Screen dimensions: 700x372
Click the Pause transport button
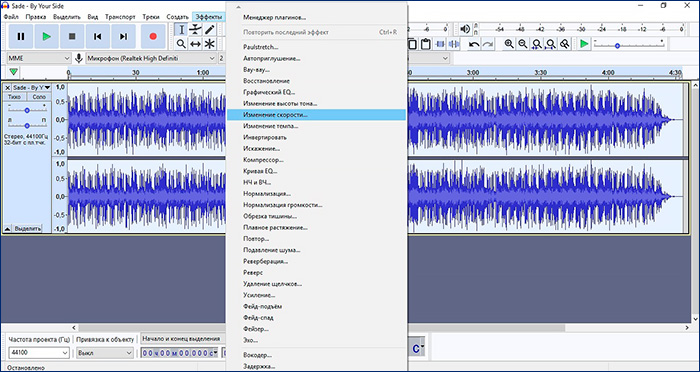click(x=21, y=37)
